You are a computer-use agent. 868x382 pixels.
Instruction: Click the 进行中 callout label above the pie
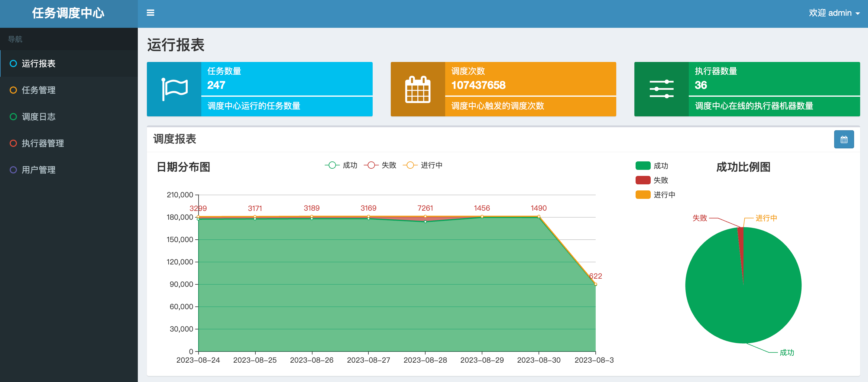click(766, 218)
